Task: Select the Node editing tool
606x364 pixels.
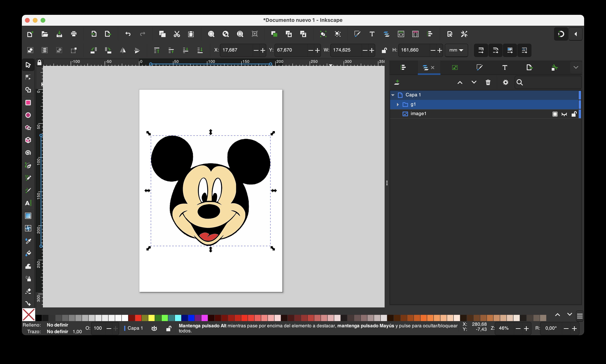Action: (28, 77)
